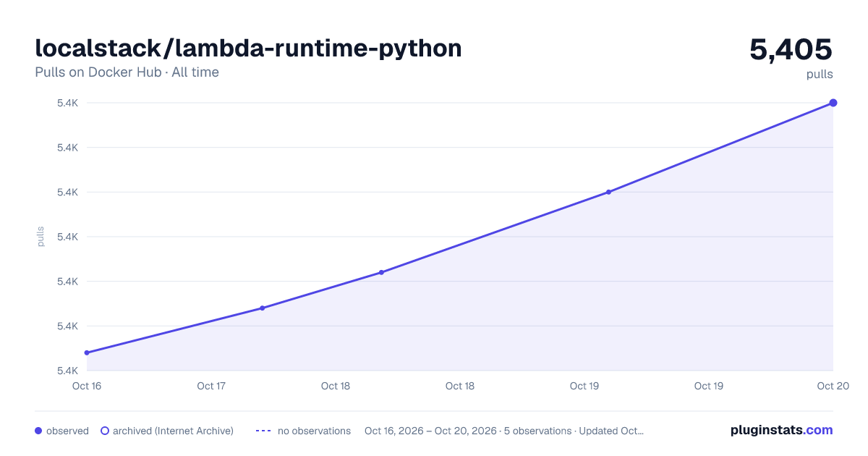Click the fourth data point near Oct 19
This screenshot has width=868, height=456.
tap(608, 192)
